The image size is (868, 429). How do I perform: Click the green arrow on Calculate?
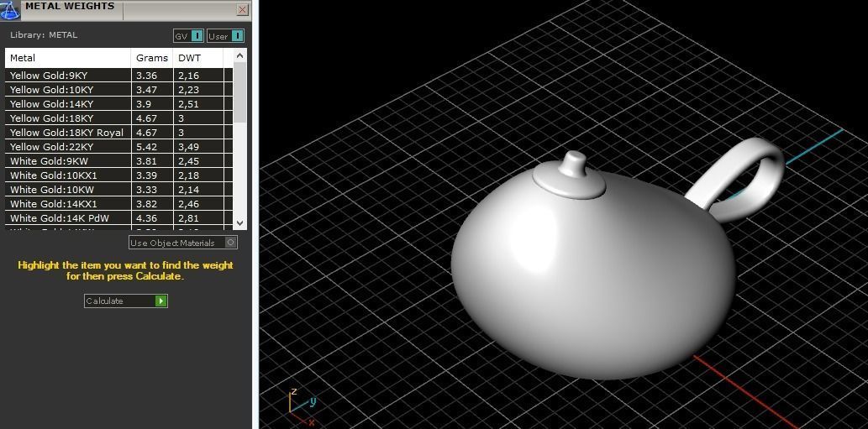coord(161,301)
